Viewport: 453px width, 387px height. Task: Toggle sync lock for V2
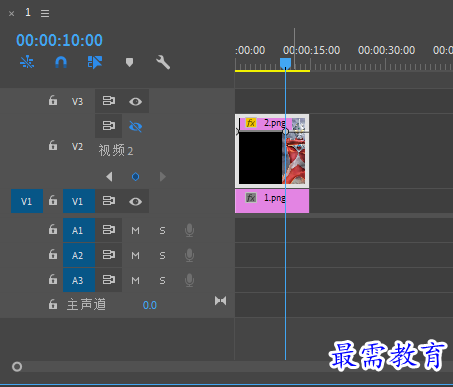pyautogui.click(x=109, y=126)
